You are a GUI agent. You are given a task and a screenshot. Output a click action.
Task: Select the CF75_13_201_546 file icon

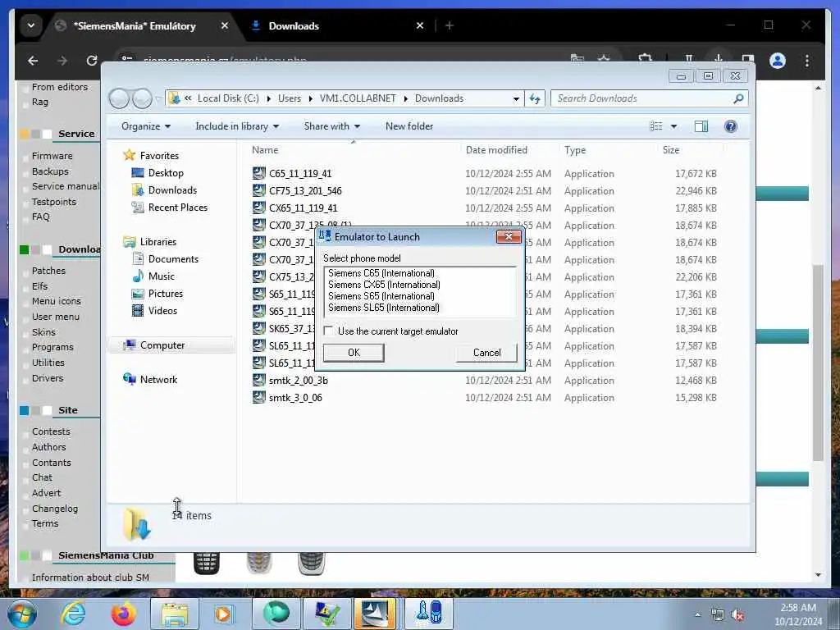coord(258,190)
